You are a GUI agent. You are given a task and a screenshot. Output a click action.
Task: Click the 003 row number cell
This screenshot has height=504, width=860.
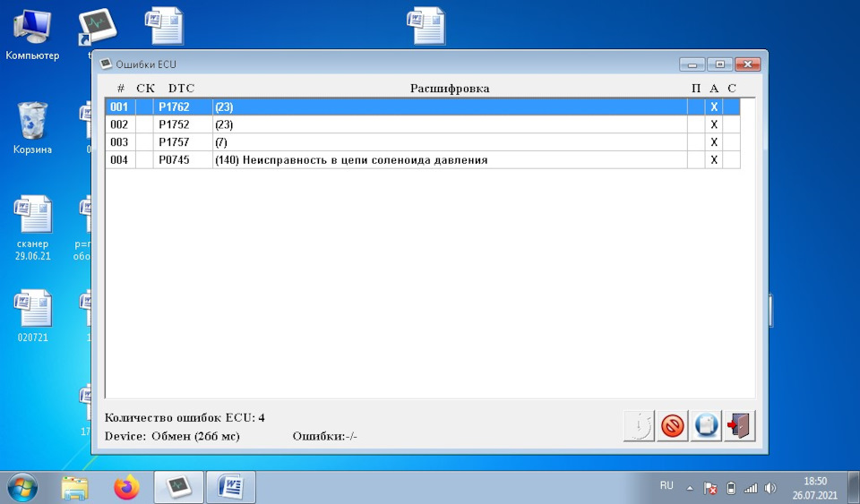[119, 141]
